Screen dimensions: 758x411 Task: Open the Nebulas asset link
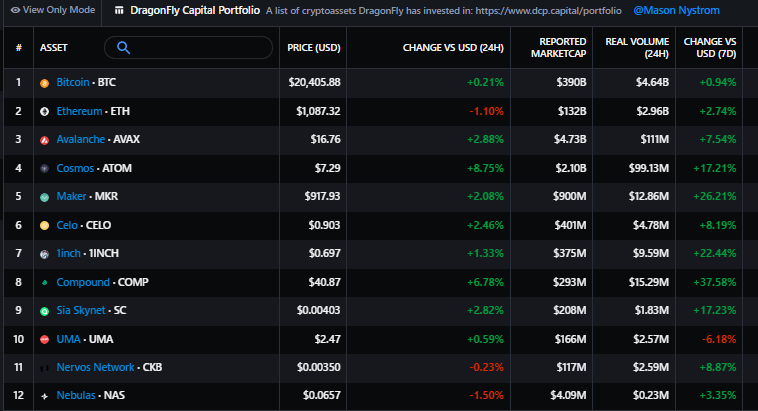[x=76, y=396]
